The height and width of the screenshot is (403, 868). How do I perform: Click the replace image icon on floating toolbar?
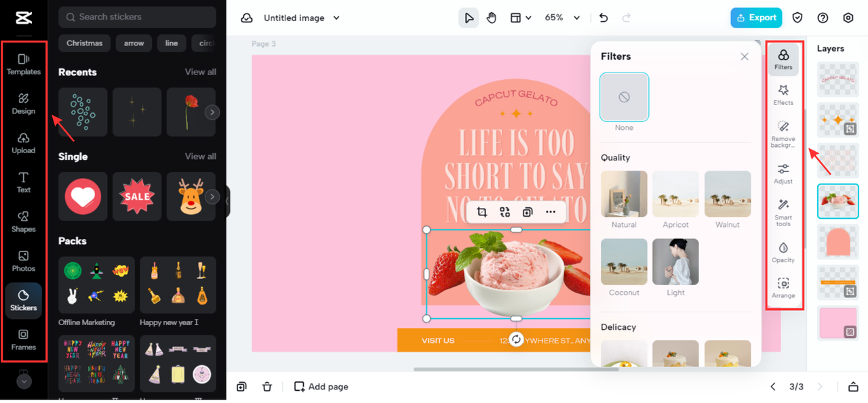[x=505, y=212]
